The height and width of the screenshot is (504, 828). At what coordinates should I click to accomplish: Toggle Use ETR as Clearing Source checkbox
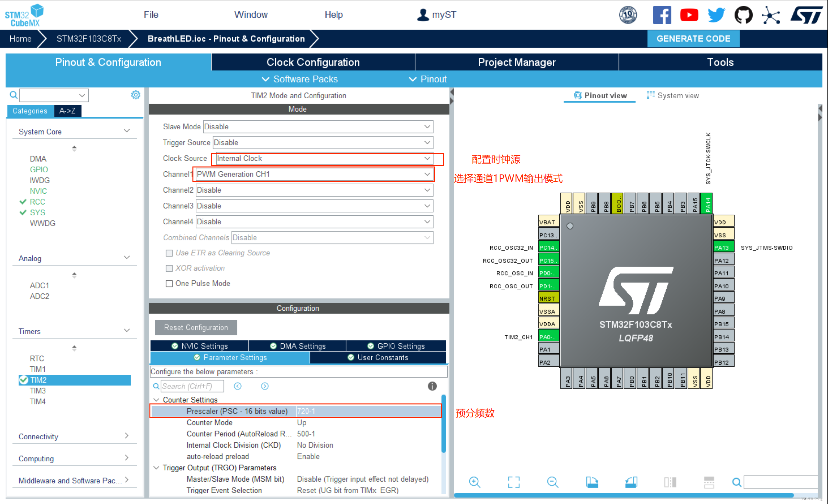(x=169, y=253)
